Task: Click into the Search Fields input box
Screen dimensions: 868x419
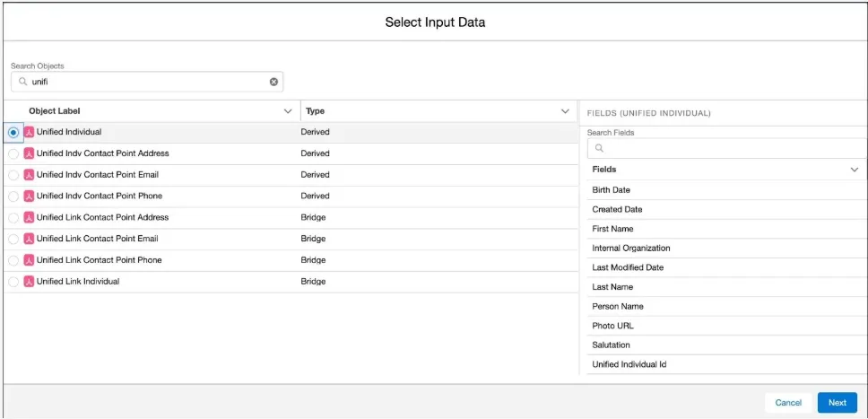Action: (x=726, y=149)
